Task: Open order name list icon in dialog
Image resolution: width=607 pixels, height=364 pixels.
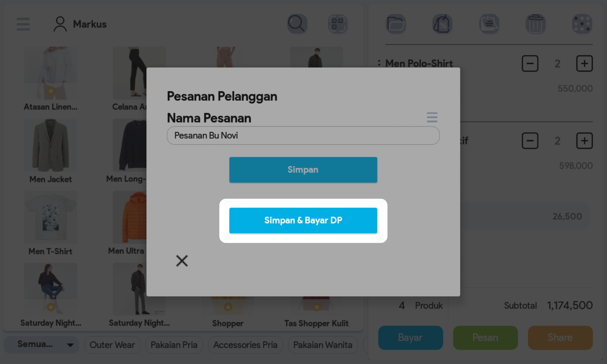Action: coord(432,117)
